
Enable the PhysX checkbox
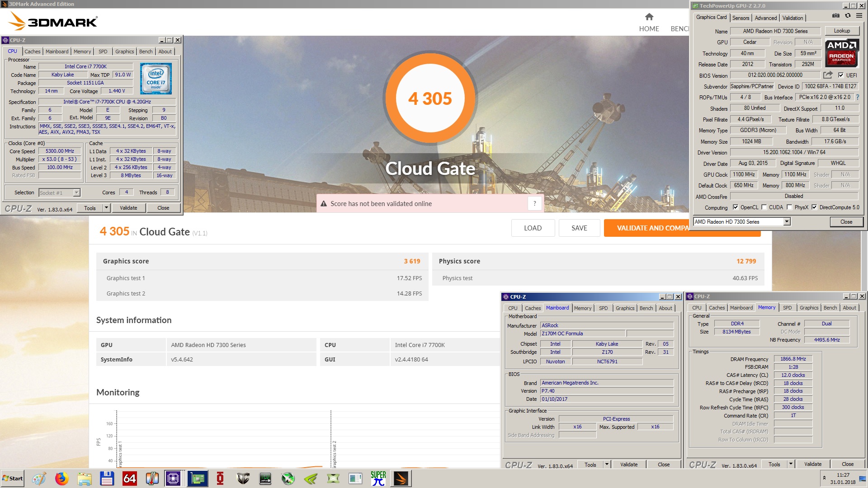[x=789, y=207]
